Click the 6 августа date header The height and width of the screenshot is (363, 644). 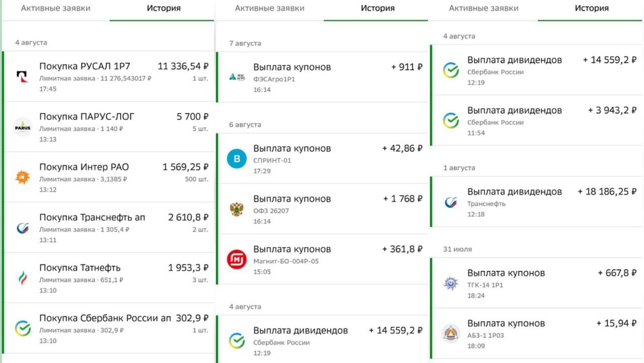[245, 125]
